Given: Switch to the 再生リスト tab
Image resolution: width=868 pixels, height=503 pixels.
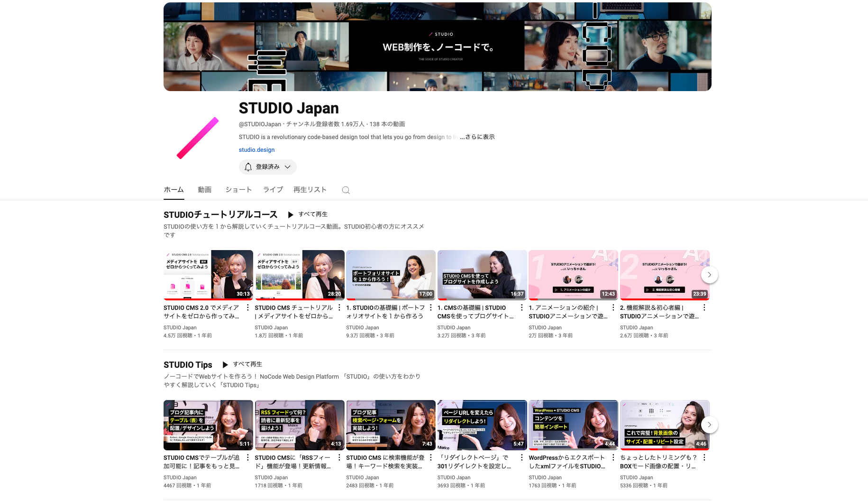Looking at the screenshot, I should pos(310,190).
